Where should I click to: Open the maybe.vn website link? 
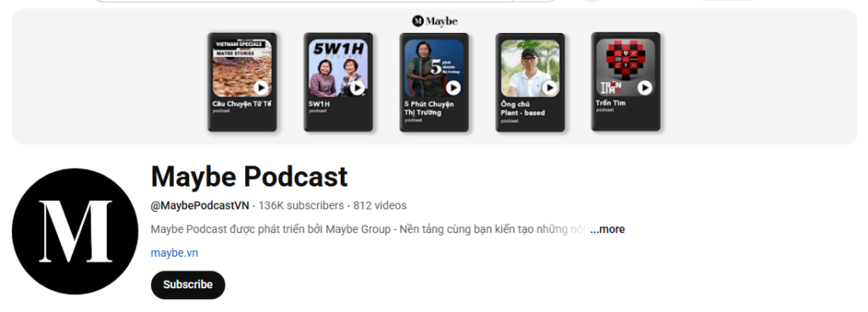175,253
